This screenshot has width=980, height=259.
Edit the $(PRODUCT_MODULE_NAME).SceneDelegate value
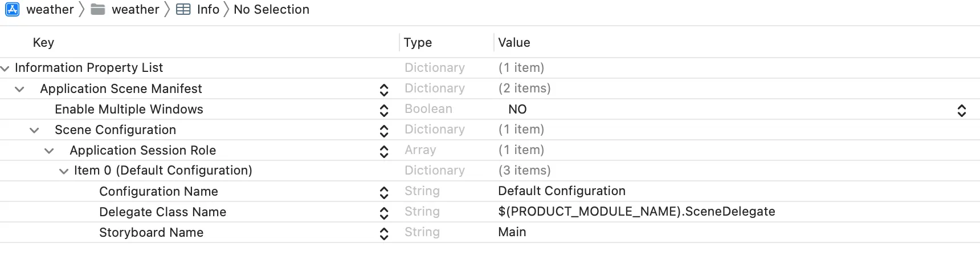click(636, 212)
